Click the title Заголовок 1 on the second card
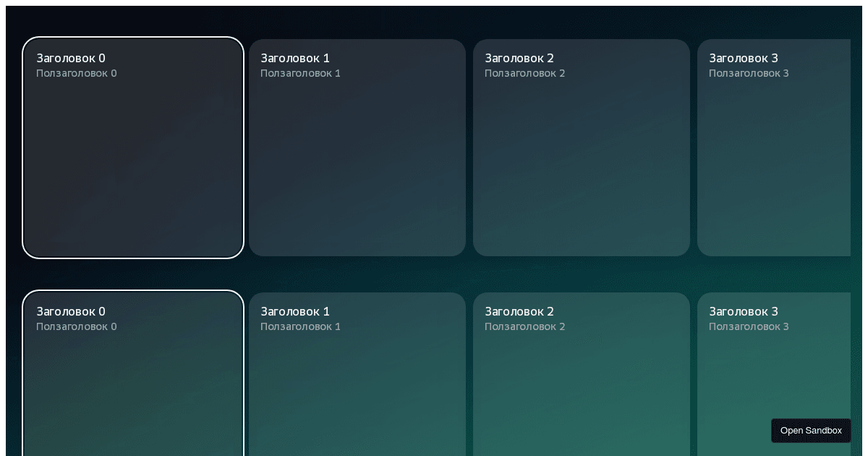868x456 pixels. click(x=294, y=59)
